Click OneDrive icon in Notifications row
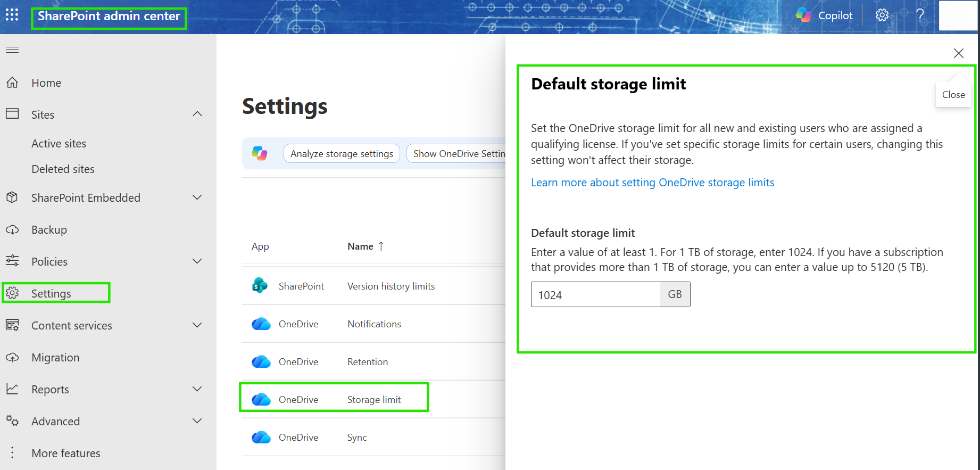 [261, 324]
